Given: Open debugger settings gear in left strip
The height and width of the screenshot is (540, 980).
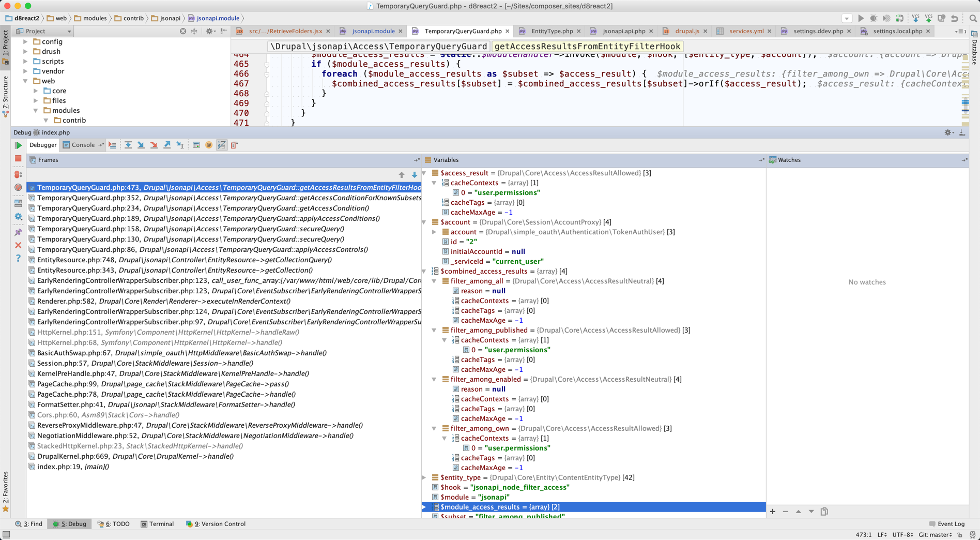Looking at the screenshot, I should tap(19, 217).
